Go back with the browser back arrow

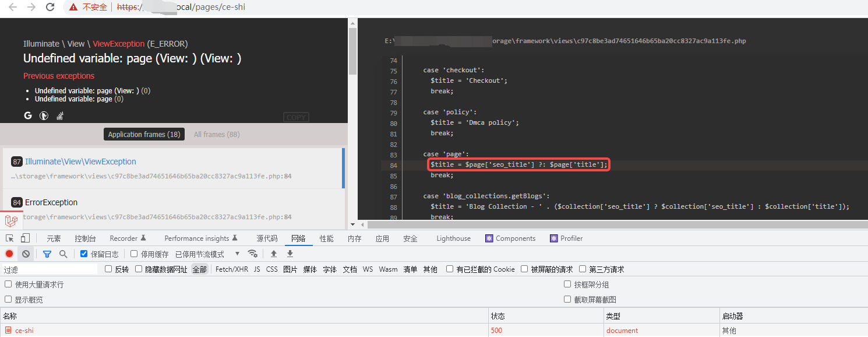pyautogui.click(x=13, y=7)
